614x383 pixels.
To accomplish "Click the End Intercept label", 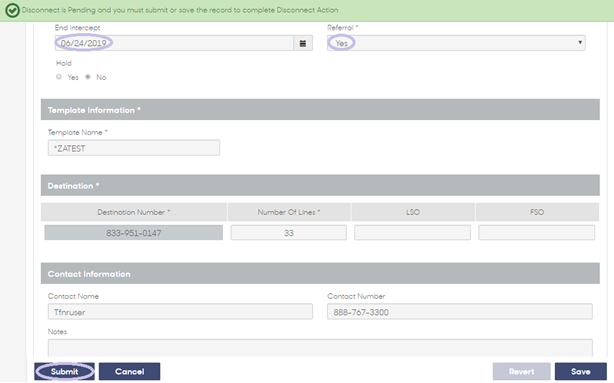I will coord(78,28).
